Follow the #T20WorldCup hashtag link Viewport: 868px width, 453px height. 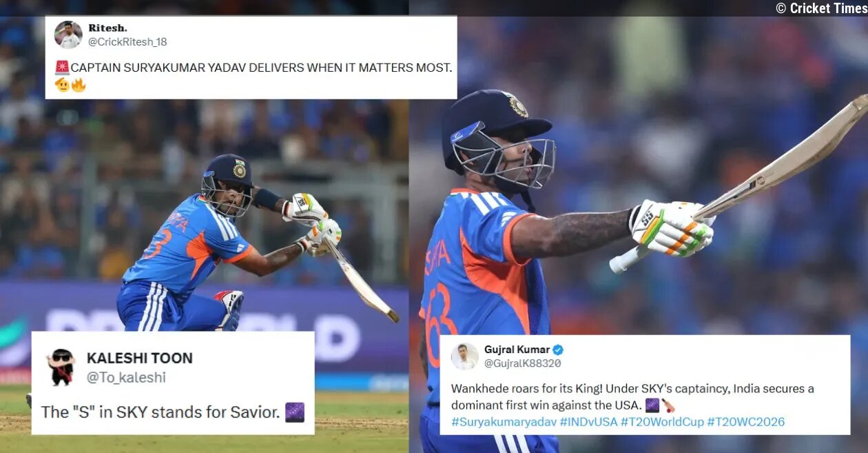point(662,422)
